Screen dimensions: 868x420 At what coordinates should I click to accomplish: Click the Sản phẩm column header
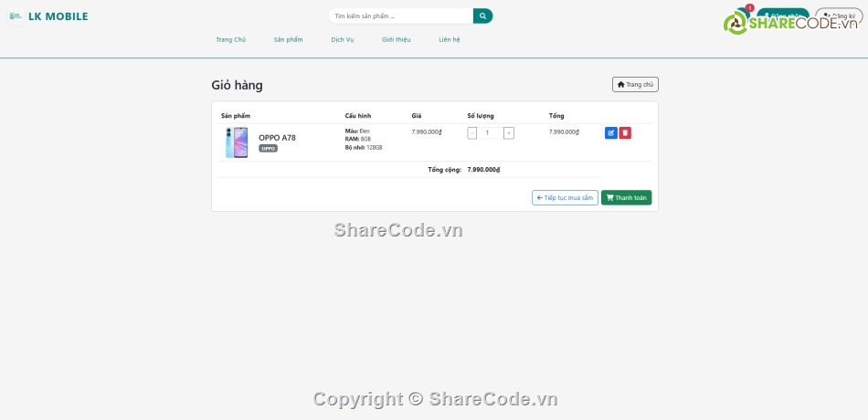tap(236, 116)
